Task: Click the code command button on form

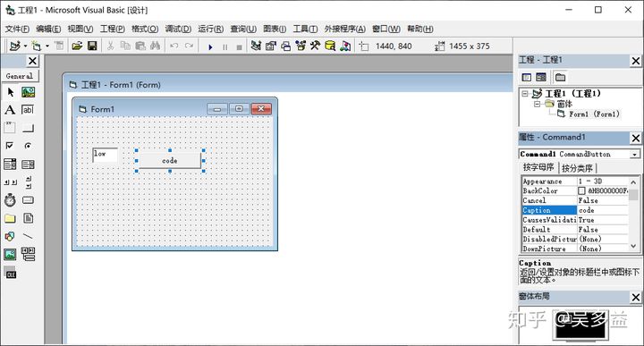Action: tap(170, 160)
